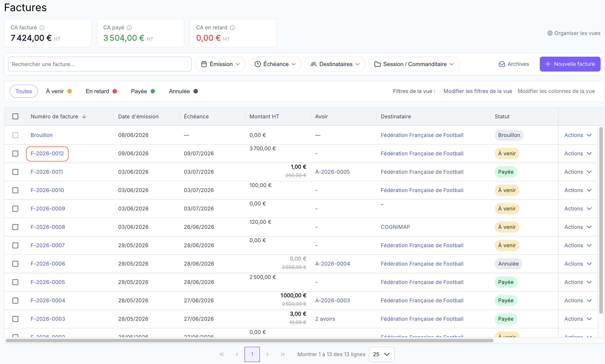Screen dimensions: 605x364
Task: Check the box for invoice F-2026-0011
Action: pos(15,172)
